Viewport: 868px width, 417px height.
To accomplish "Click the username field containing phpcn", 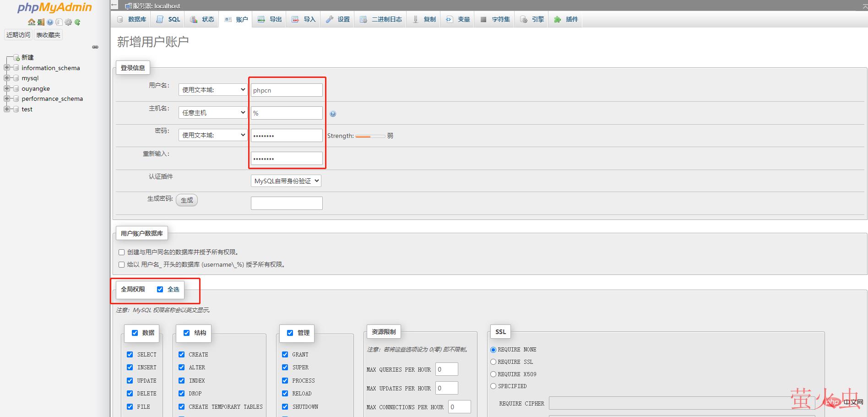I will coord(287,90).
